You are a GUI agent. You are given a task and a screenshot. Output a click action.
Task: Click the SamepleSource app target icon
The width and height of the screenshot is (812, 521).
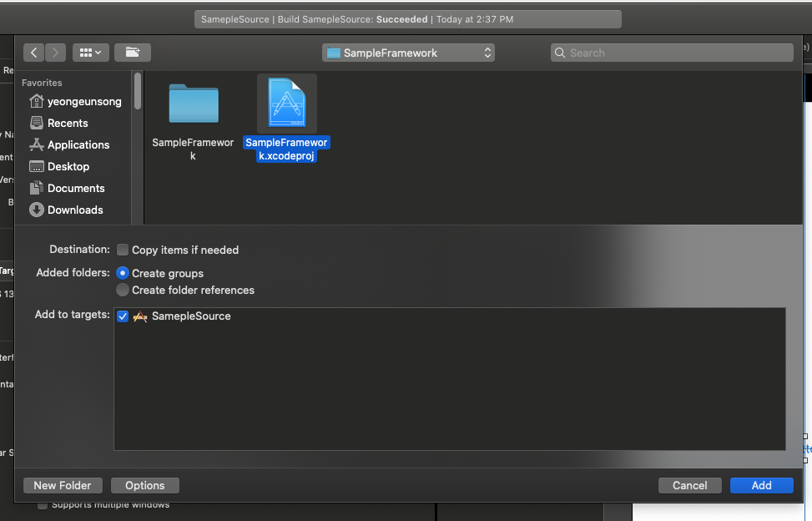pos(140,316)
